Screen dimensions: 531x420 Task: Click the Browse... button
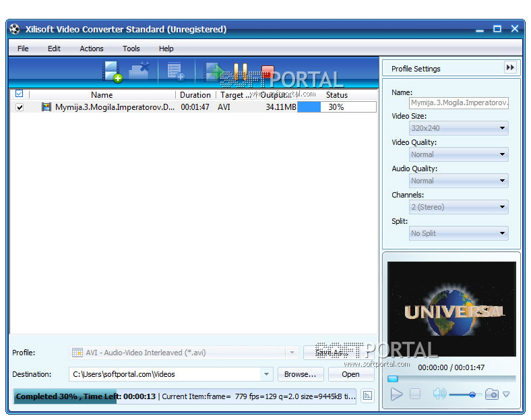pos(301,374)
